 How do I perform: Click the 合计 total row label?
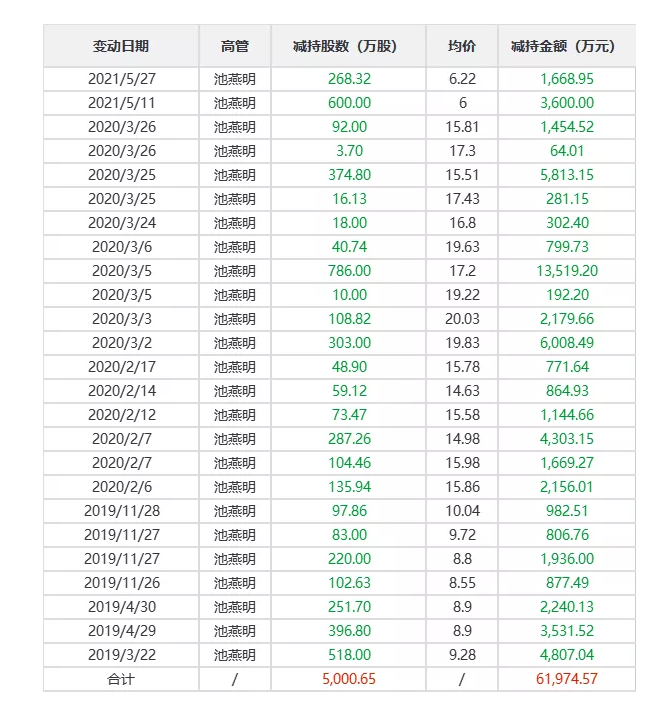[120, 679]
